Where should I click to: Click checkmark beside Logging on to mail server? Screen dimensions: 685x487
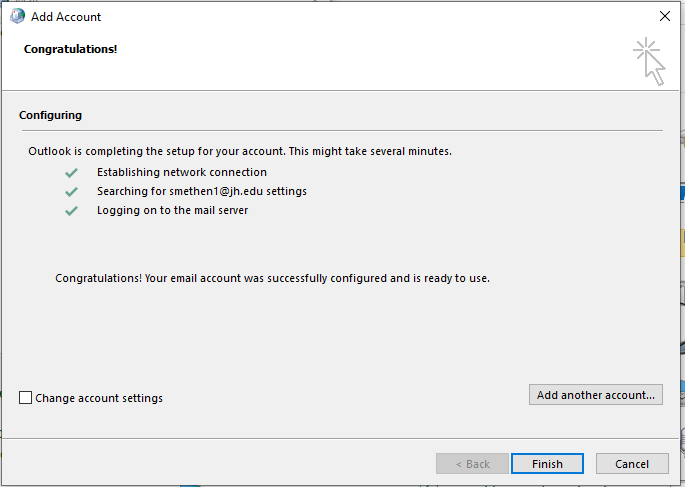pyautogui.click(x=71, y=211)
